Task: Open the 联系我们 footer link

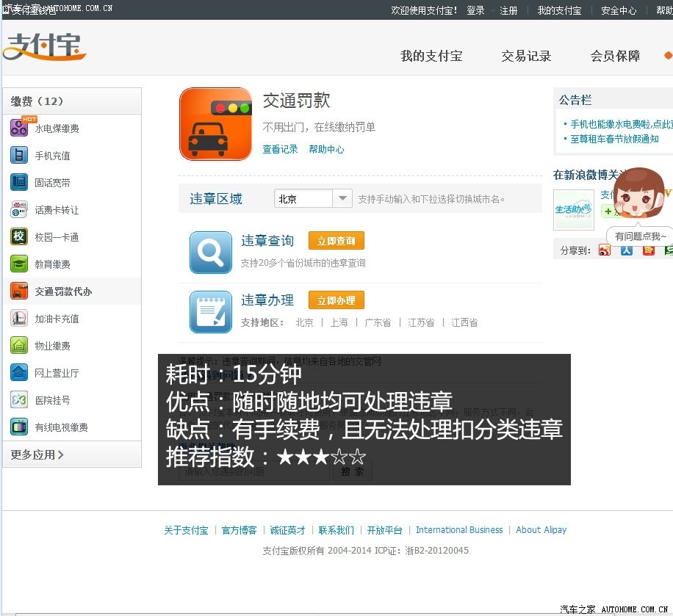Action: (336, 530)
